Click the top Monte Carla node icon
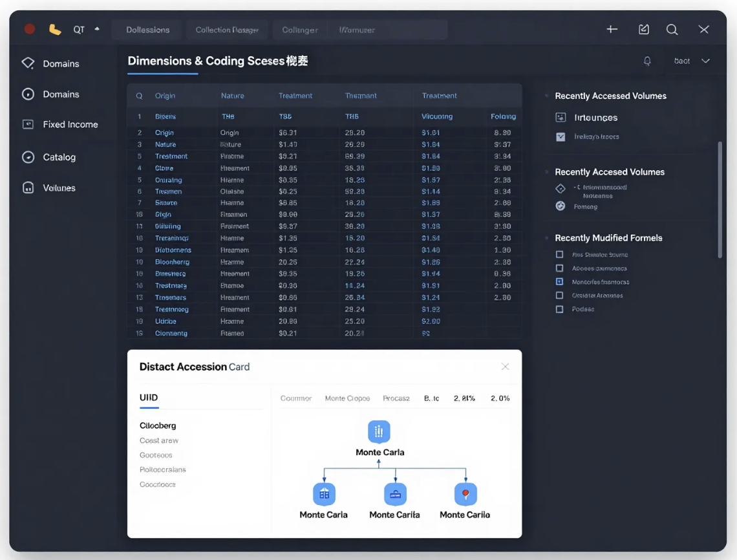 (x=379, y=431)
